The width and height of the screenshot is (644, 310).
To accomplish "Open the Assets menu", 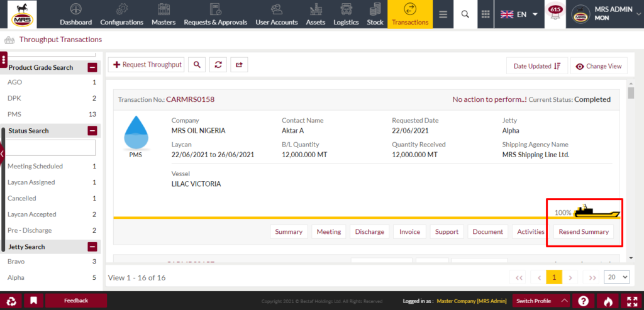I will pyautogui.click(x=316, y=14).
